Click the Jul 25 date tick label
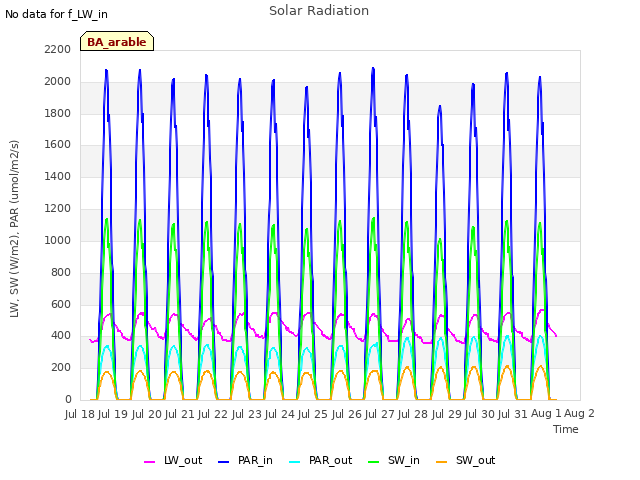 (313, 414)
